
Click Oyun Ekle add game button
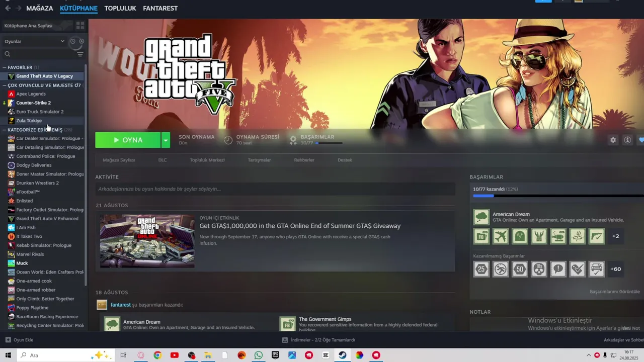(19, 340)
